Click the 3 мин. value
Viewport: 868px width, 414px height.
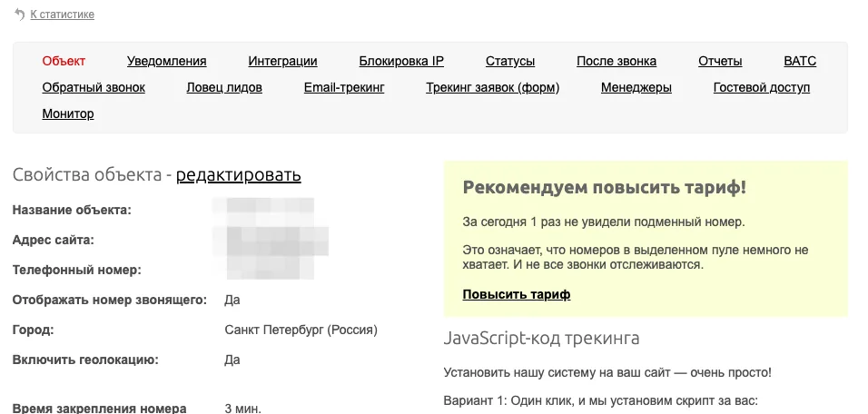pos(242,409)
